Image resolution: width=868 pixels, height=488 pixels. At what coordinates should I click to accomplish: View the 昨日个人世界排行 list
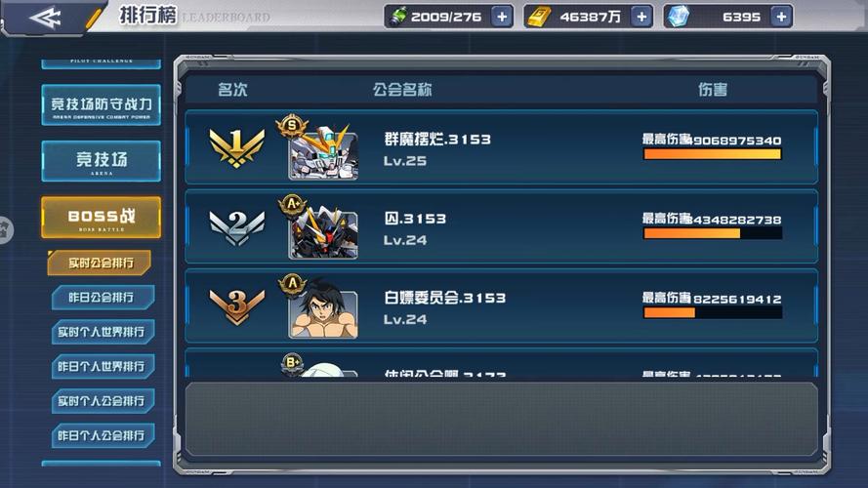pyautogui.click(x=103, y=366)
